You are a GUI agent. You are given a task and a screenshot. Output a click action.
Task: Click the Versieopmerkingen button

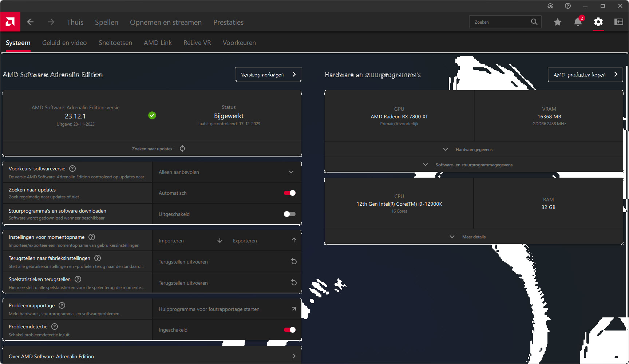pyautogui.click(x=268, y=74)
